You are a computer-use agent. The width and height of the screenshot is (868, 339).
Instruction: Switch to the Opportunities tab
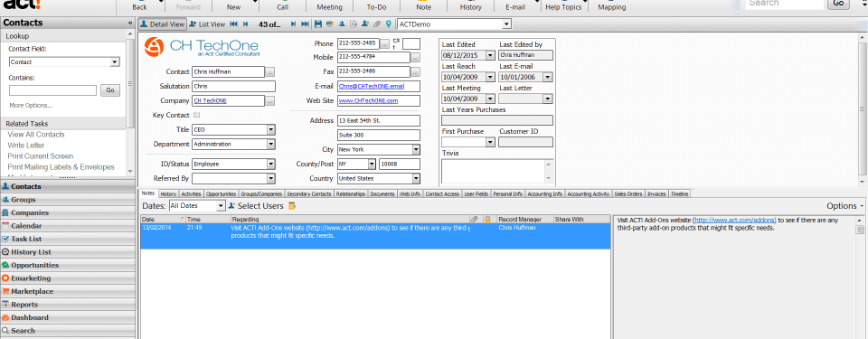click(x=221, y=193)
